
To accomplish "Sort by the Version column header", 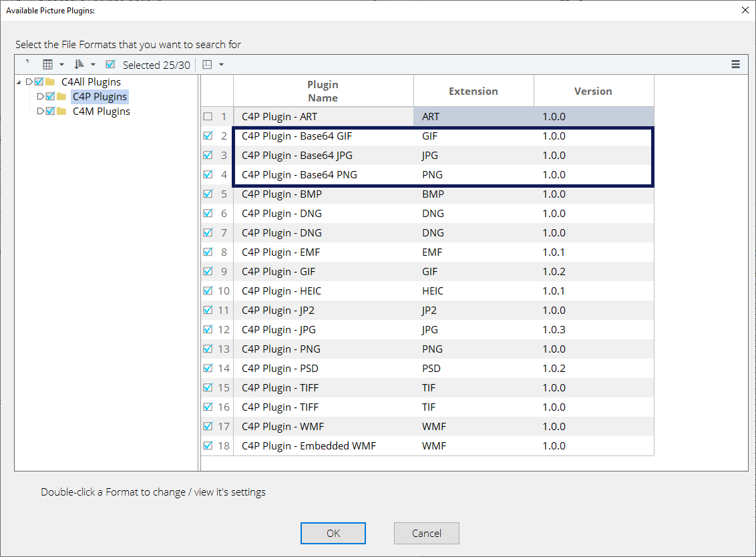I will [x=594, y=91].
